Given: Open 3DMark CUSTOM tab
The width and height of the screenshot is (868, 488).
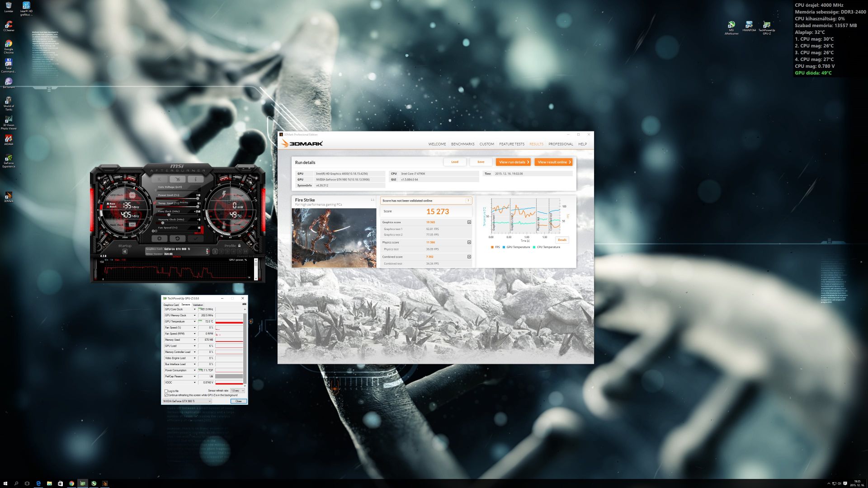Looking at the screenshot, I should [486, 144].
